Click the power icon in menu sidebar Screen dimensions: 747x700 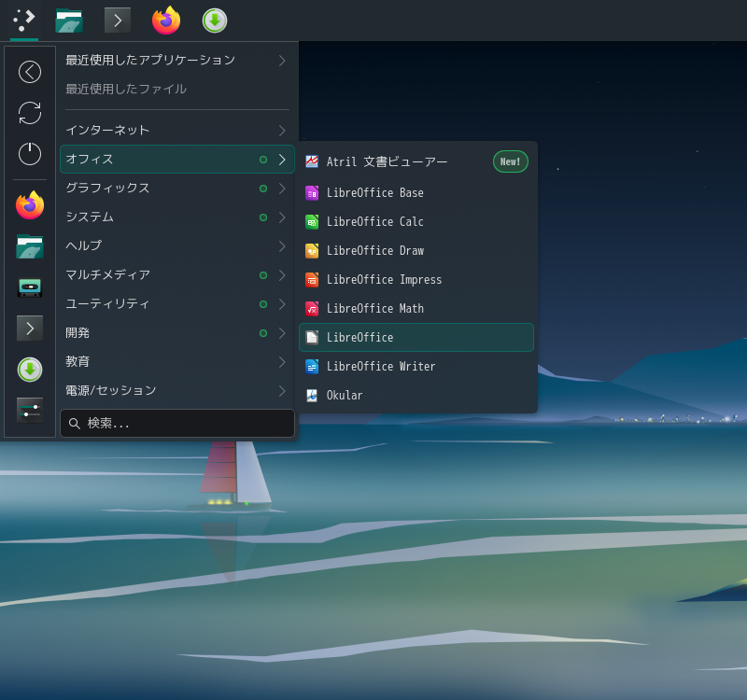(x=30, y=154)
